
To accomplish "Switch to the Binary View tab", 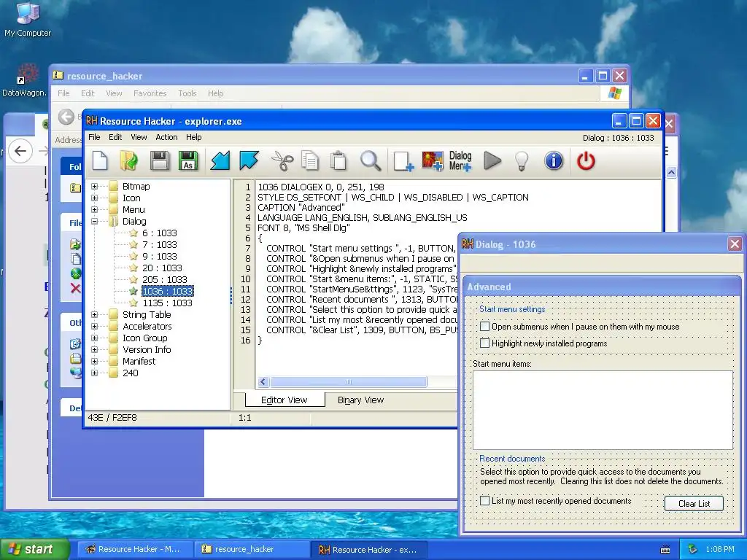I will point(360,400).
